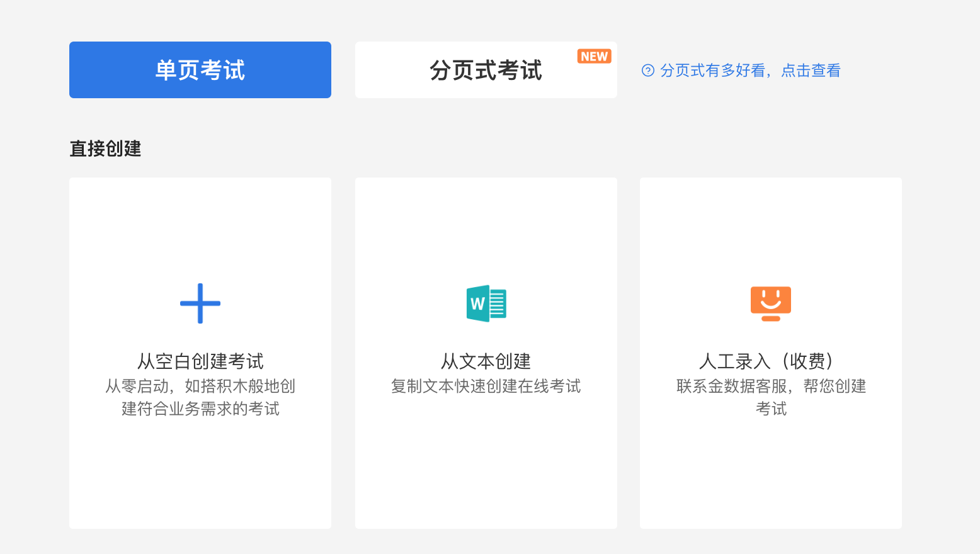Click the question mark help icon
Screen dimensions: 980x554
coord(648,71)
